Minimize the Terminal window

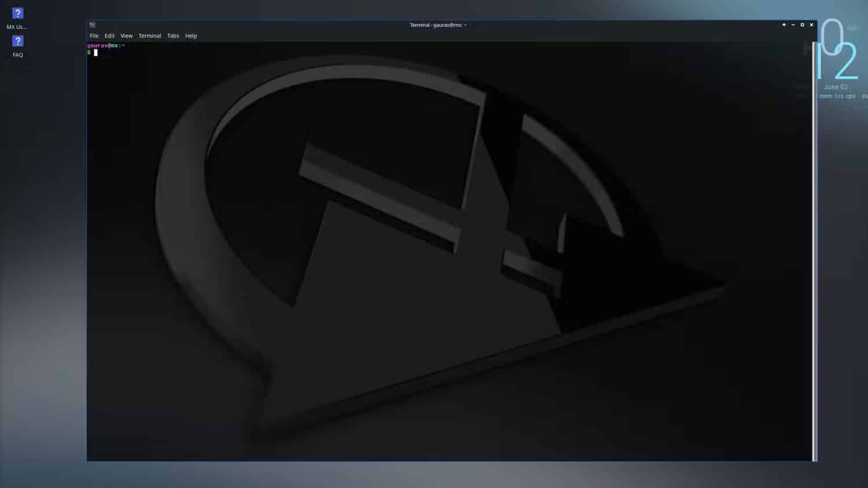point(793,25)
